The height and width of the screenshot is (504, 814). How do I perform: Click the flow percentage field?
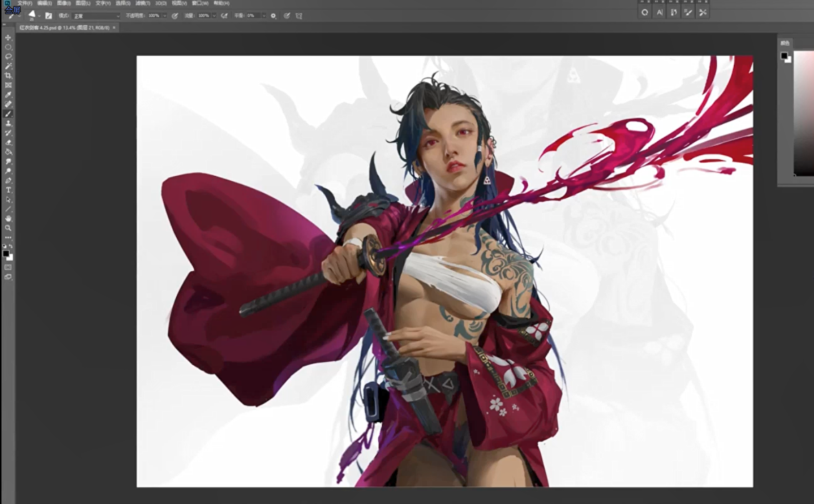click(x=204, y=16)
